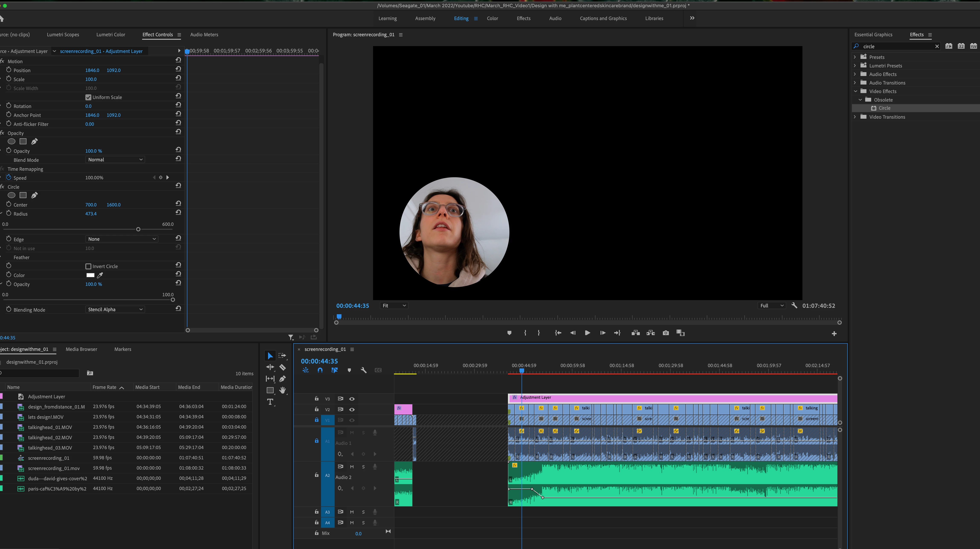Open the Lumetri Scopes tab

tap(63, 35)
